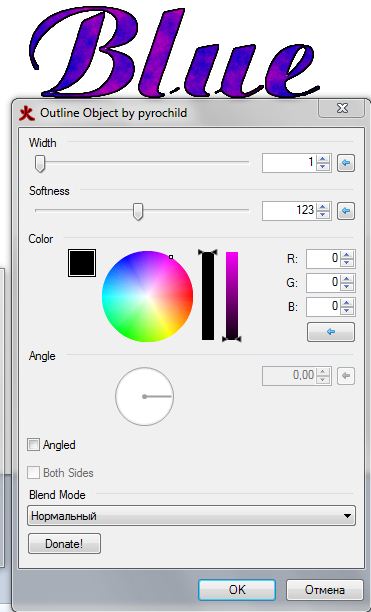
Task: Confirm the outline with OK
Action: (237, 589)
